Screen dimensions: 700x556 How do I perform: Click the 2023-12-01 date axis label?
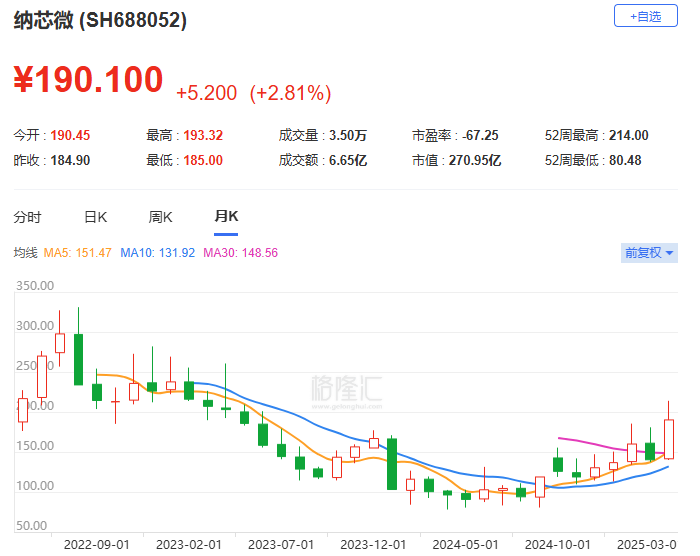click(373, 545)
